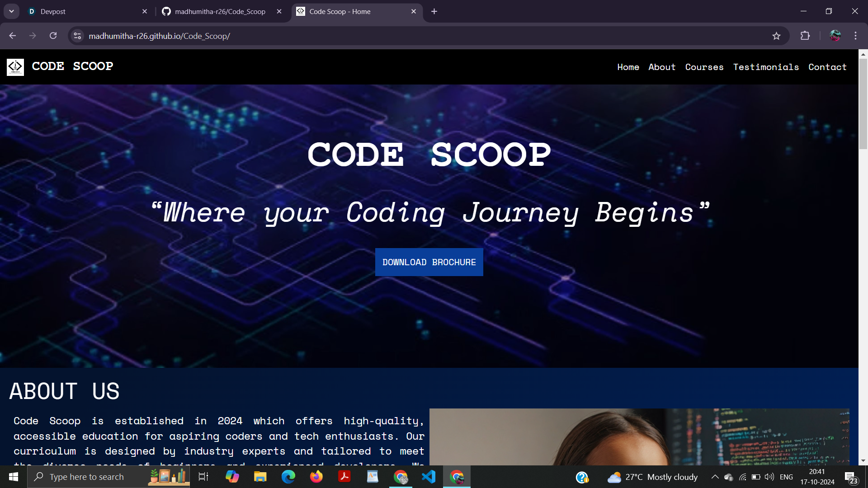Screen dimensions: 868x488
Task: Show hidden system tray icons
Action: [715, 477]
